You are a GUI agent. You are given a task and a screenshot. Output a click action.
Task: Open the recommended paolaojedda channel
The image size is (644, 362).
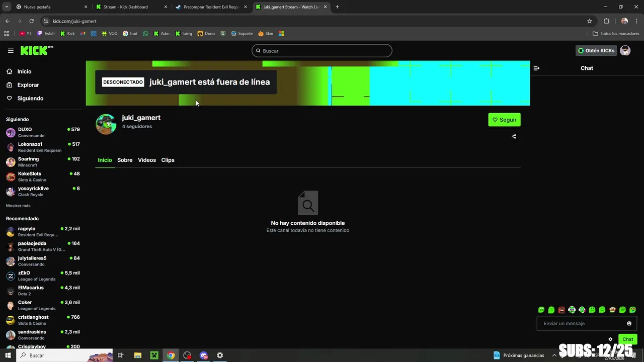click(43, 246)
